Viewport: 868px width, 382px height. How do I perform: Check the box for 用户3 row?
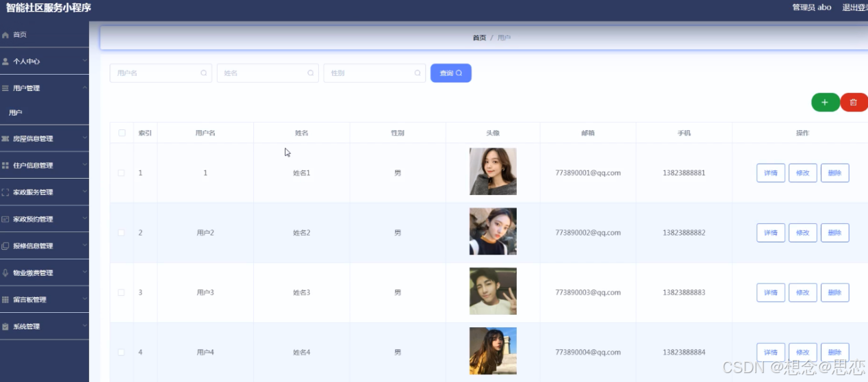point(121,292)
